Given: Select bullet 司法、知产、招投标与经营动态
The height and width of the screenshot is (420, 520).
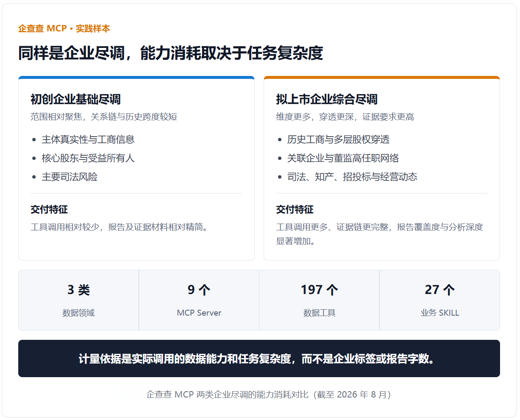Looking at the screenshot, I should tap(352, 177).
